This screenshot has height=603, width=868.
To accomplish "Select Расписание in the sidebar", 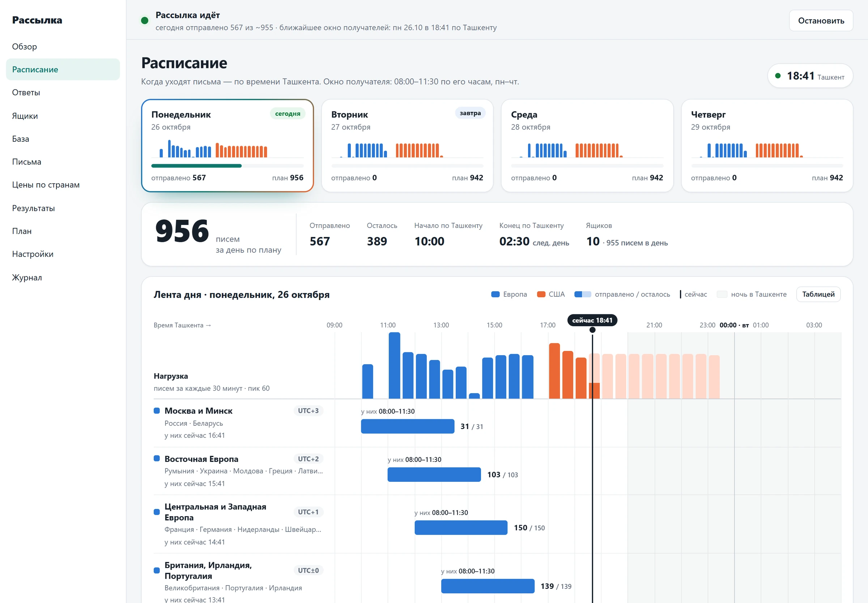I will 63,69.
